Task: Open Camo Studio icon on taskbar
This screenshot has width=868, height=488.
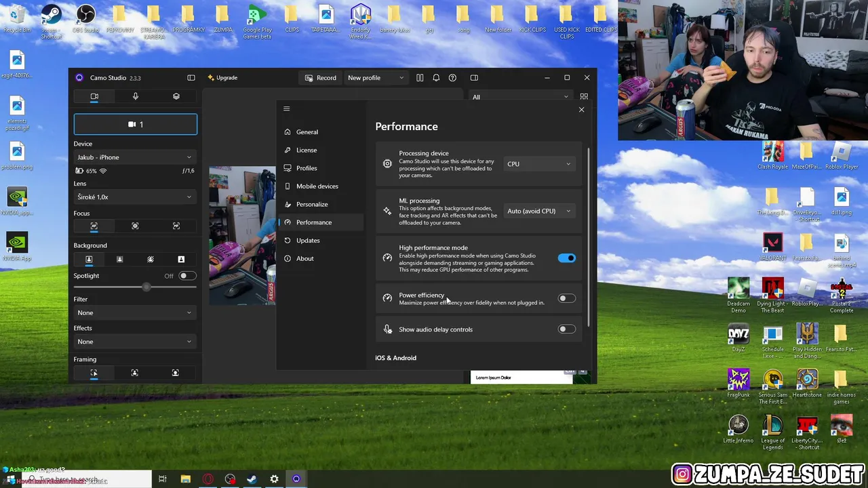Action: pos(296,479)
